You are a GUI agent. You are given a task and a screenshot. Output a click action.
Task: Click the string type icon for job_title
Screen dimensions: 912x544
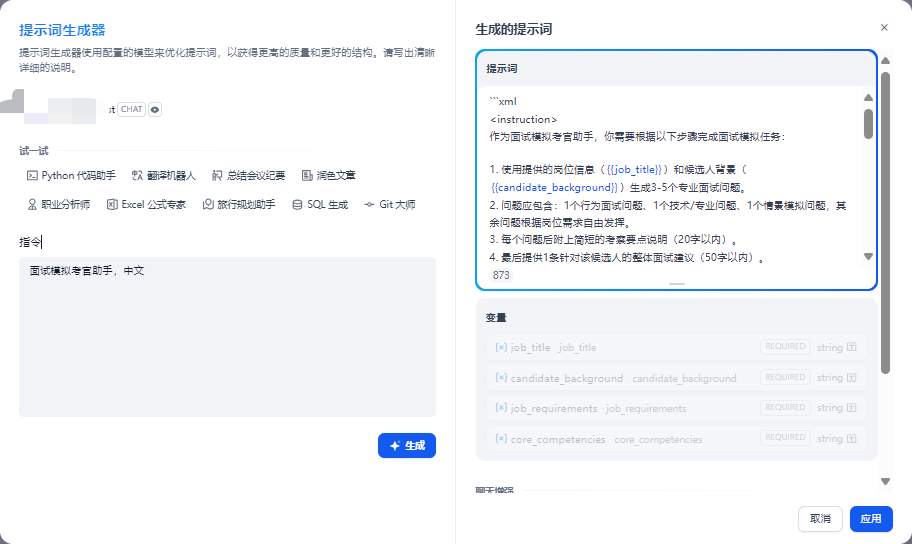(x=852, y=347)
